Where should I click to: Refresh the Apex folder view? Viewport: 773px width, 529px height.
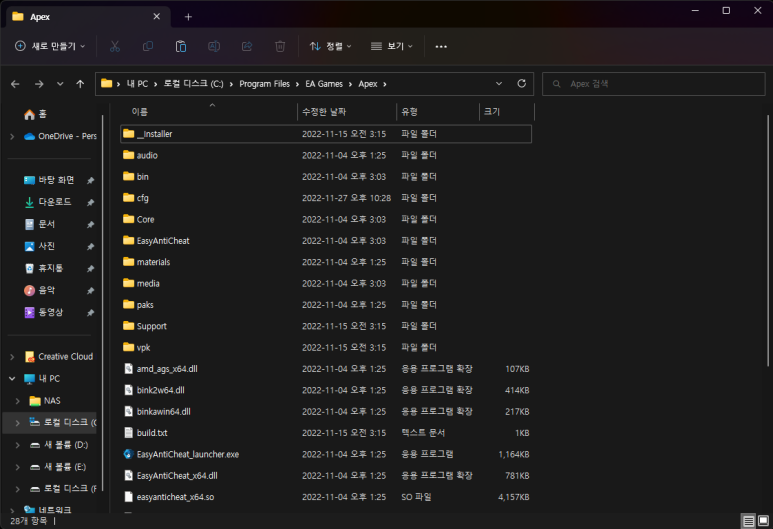(x=522, y=84)
